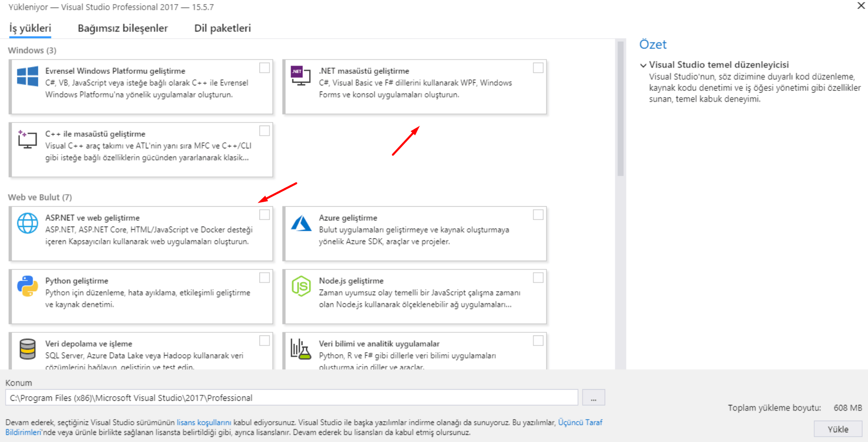Click the Konum install path field
This screenshot has width=868, height=442.
[x=291, y=398]
